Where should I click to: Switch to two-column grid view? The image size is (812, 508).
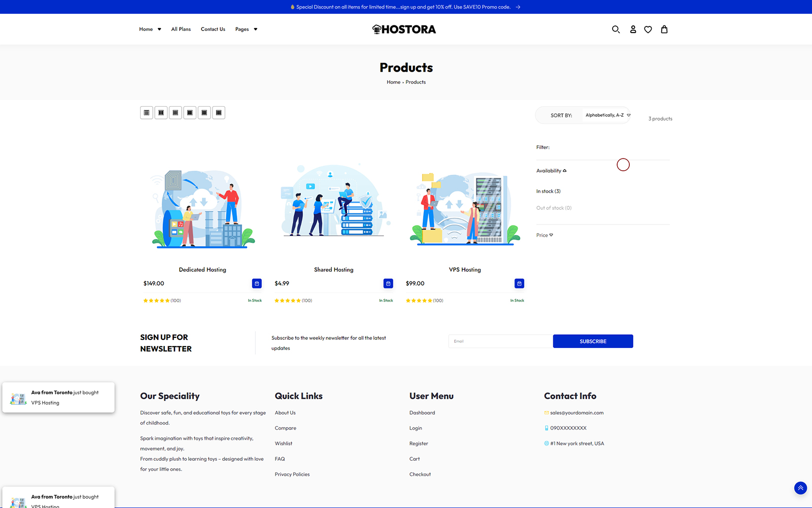(x=161, y=113)
